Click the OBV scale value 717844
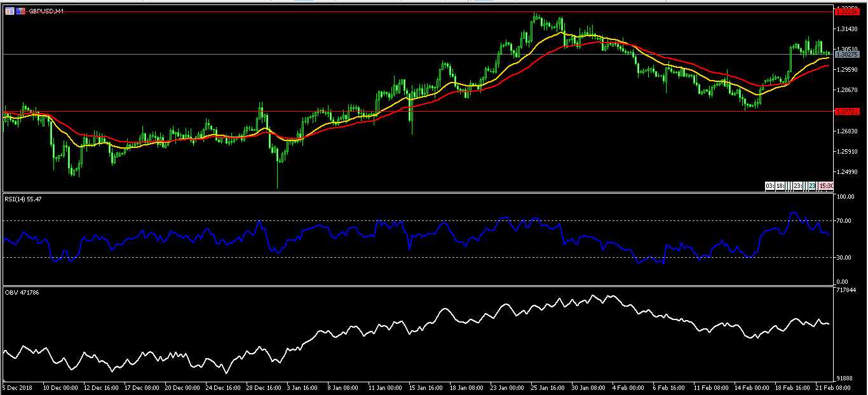Screen dimensions: 868x395 pyautogui.click(x=847, y=290)
